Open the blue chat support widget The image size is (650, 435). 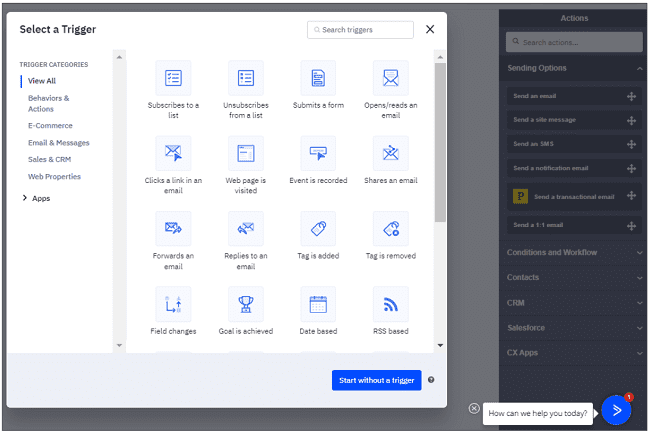(x=617, y=409)
